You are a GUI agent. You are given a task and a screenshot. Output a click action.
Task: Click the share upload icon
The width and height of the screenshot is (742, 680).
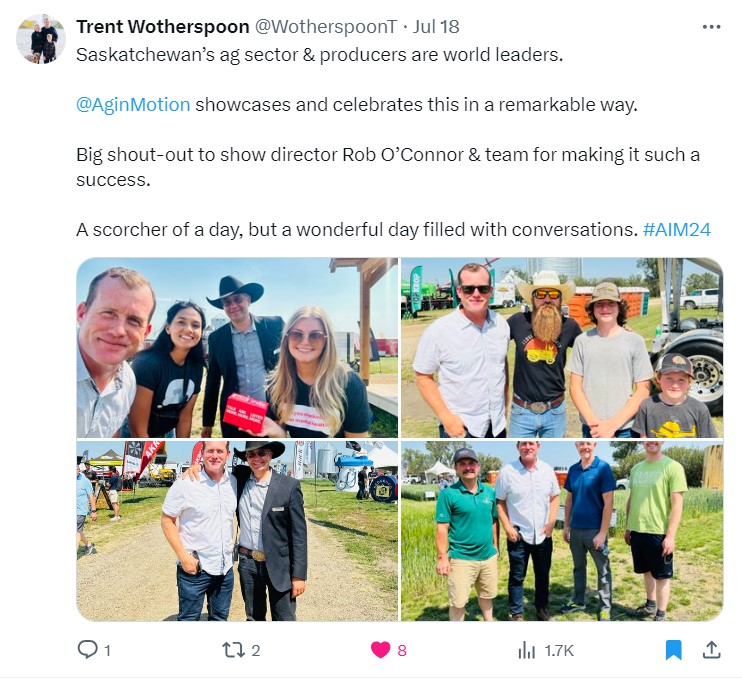pos(711,650)
